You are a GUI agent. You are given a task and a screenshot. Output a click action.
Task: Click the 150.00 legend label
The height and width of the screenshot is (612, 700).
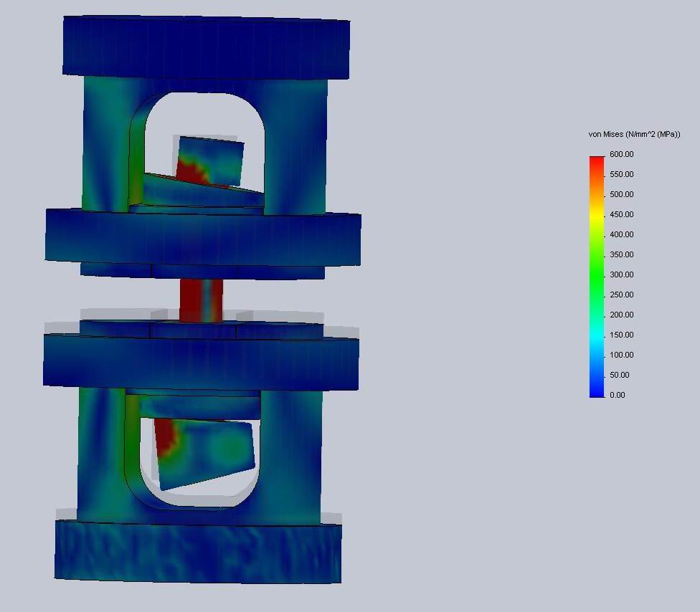(621, 335)
